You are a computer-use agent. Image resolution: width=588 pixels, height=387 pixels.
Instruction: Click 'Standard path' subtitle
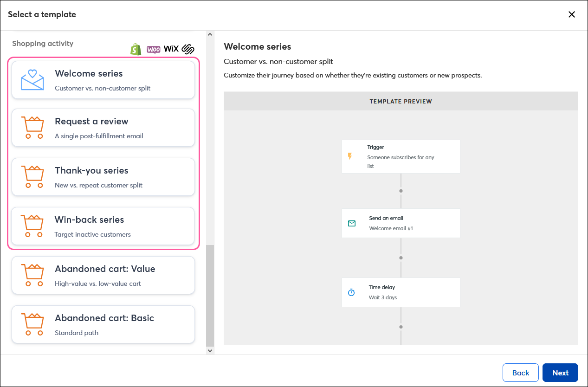pos(77,333)
